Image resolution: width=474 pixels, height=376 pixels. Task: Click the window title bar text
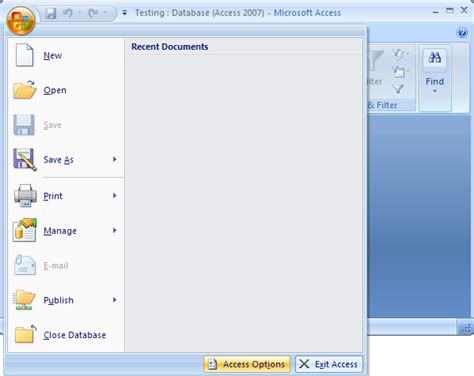pyautogui.click(x=238, y=13)
